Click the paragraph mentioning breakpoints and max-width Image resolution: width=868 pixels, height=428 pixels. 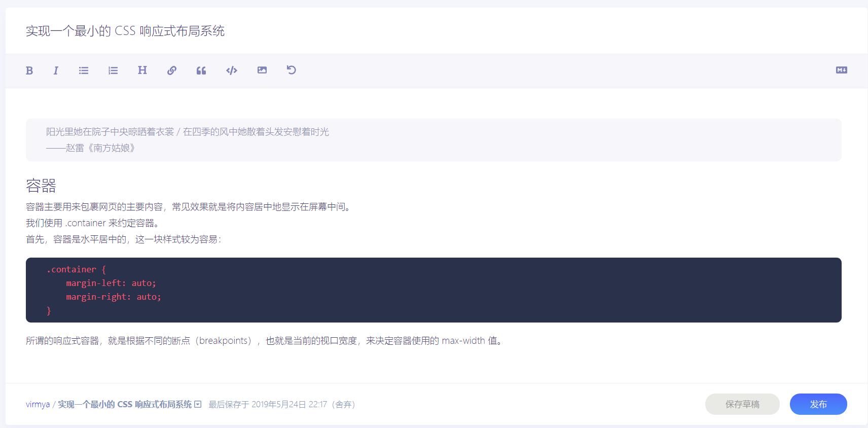(x=265, y=341)
